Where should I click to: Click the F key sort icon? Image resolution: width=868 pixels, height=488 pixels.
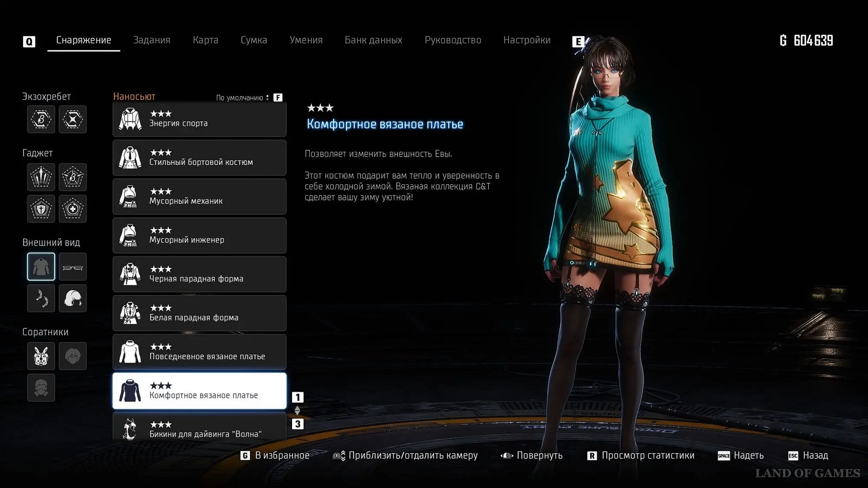pos(278,98)
